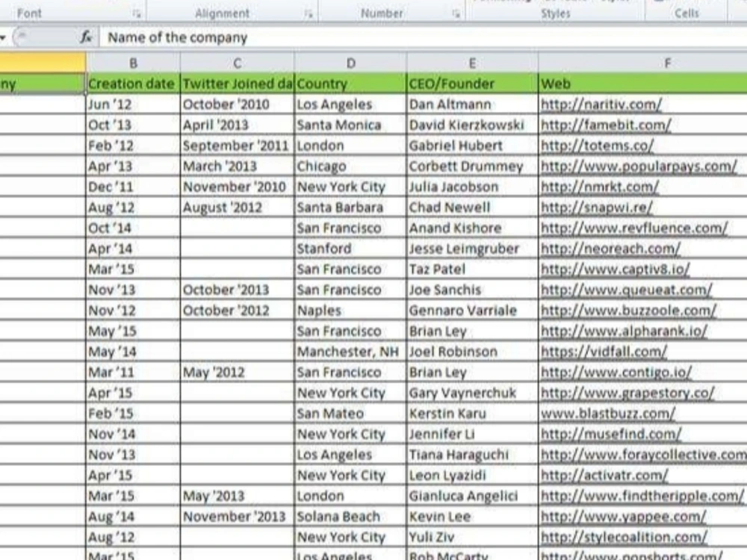
Task: Select the cell 'August '2012'
Action: coord(238,207)
